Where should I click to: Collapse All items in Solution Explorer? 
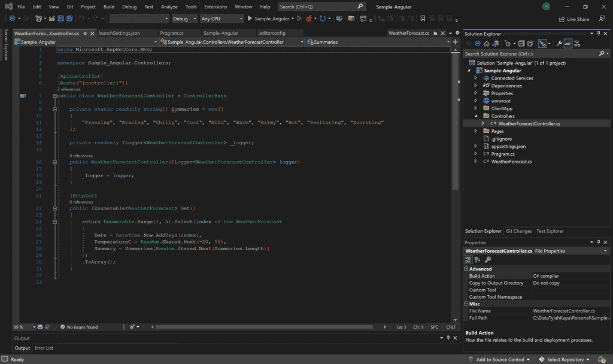[522, 44]
